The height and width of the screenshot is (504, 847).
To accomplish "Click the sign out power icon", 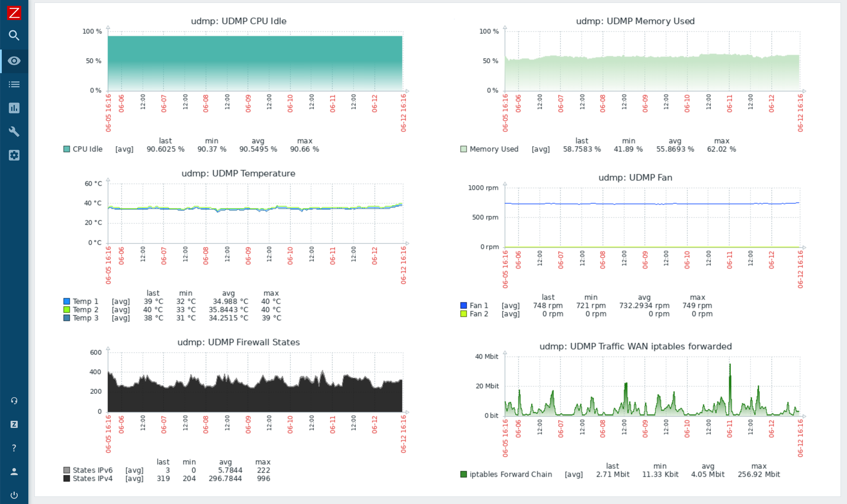I will pyautogui.click(x=14, y=495).
